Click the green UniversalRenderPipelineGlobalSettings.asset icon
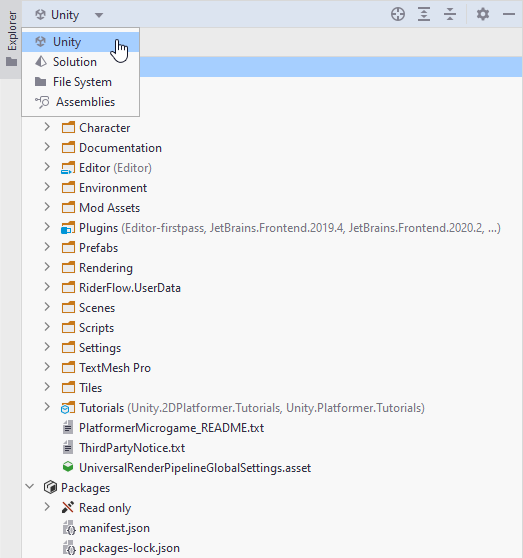The height and width of the screenshot is (558, 523). [x=68, y=468]
